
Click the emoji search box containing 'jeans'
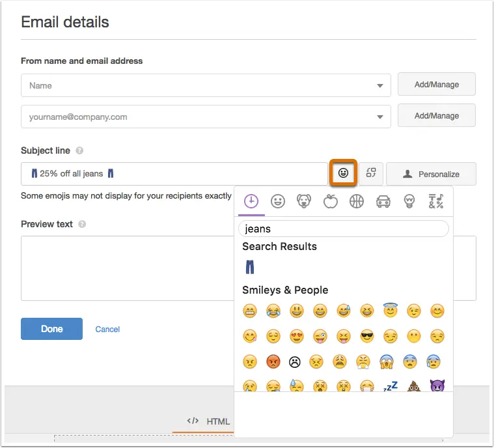(344, 229)
